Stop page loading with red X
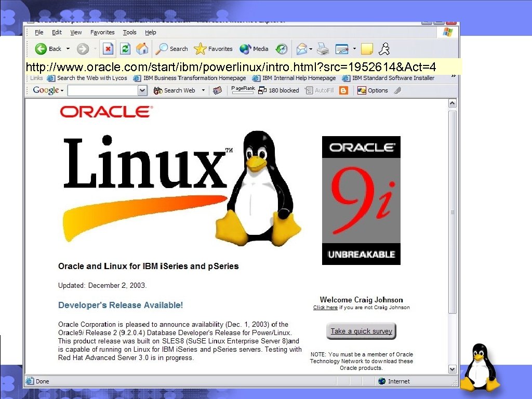 [108, 49]
